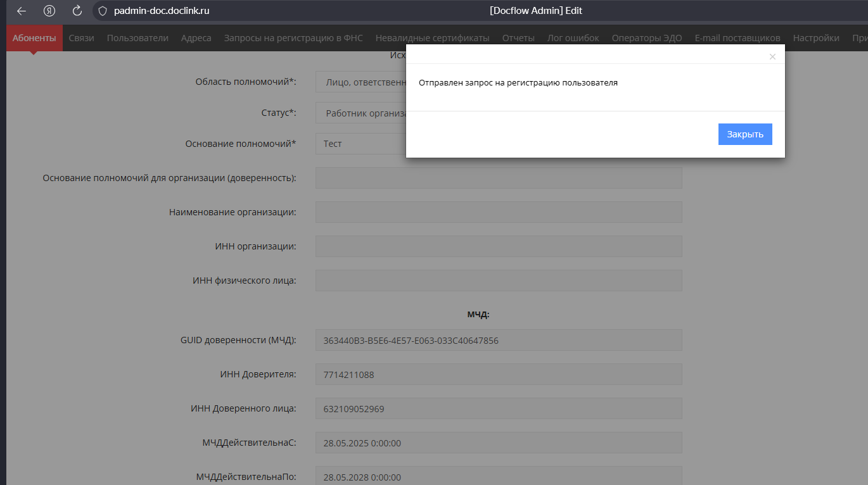
Task: Open the Настройки tab
Action: 816,38
